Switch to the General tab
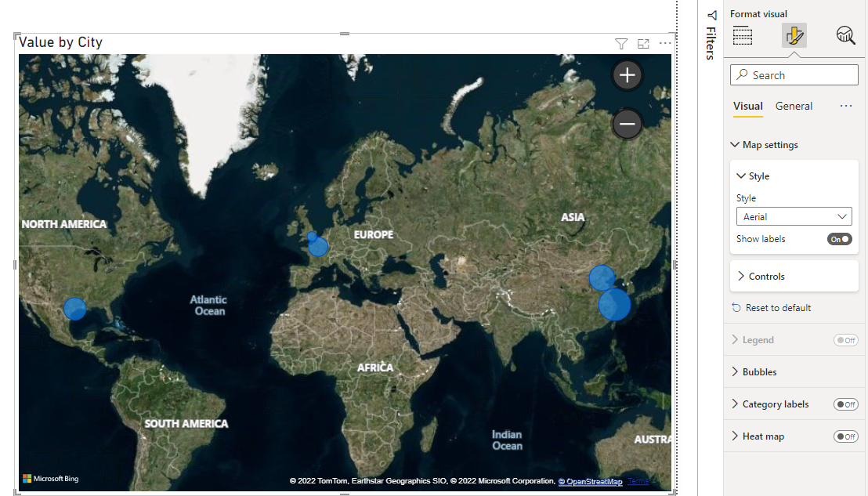Viewport: 868px width, 496px height. (x=794, y=106)
